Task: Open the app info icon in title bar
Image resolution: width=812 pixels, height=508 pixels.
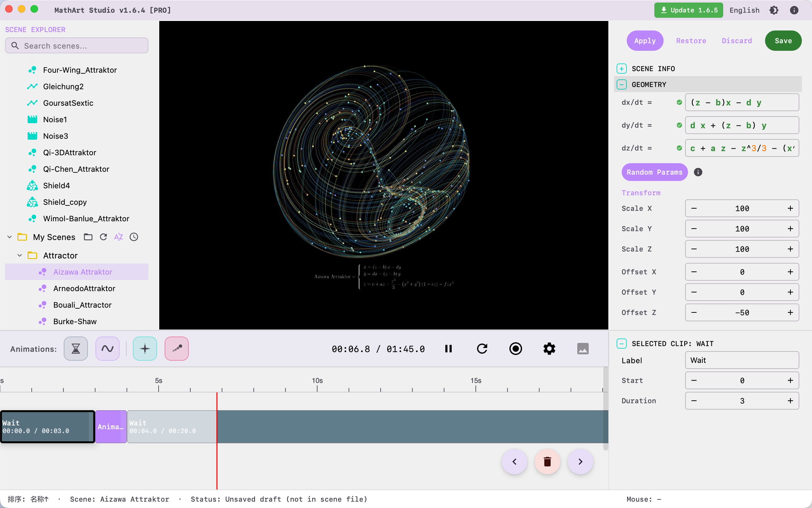Action: 794,10
